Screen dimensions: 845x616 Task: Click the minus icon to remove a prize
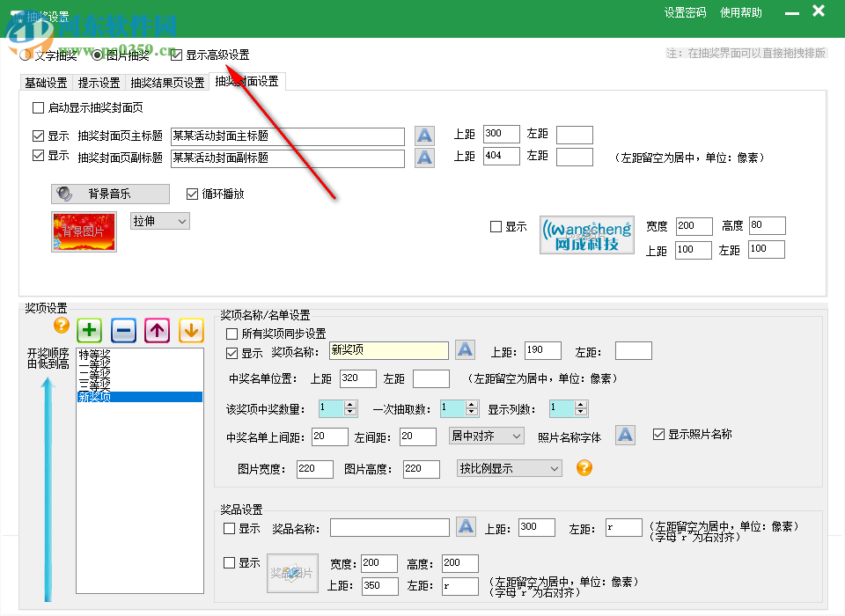122,330
